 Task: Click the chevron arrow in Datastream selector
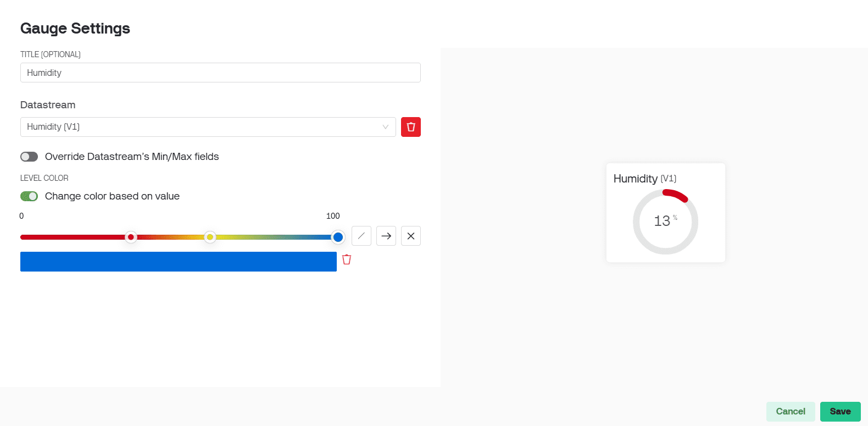point(385,127)
